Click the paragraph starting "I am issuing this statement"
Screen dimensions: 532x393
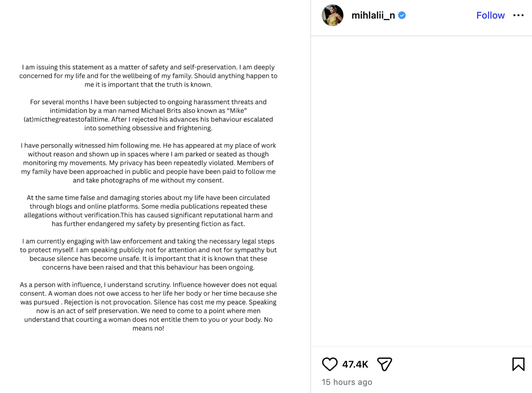pos(148,76)
